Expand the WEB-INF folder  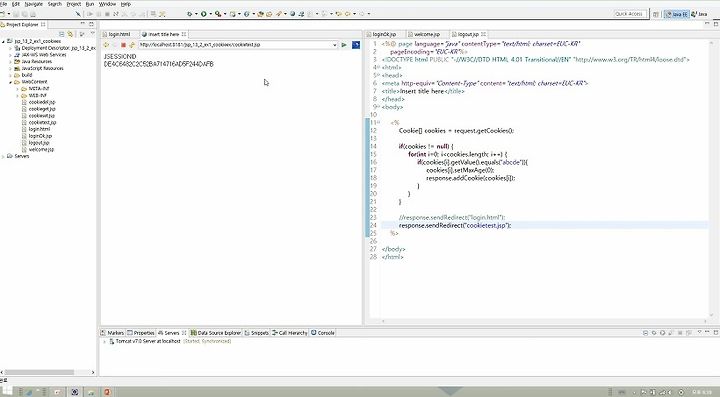pyautogui.click(x=17, y=95)
